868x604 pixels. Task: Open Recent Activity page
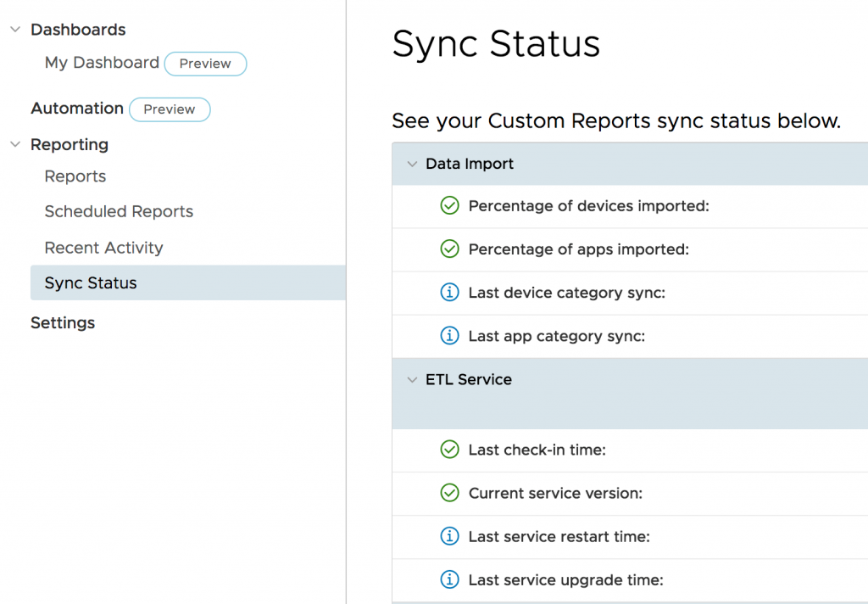[103, 248]
